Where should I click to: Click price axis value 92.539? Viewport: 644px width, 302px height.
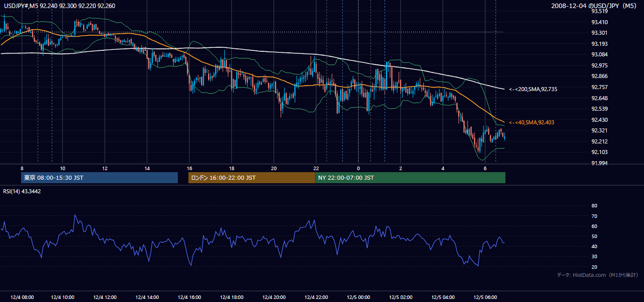pos(600,109)
